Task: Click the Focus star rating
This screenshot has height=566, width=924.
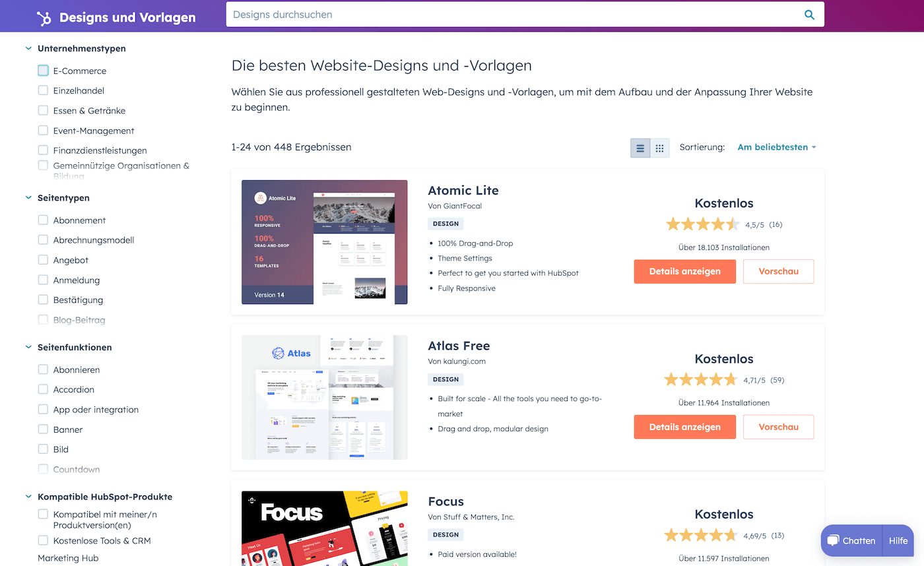Action: 701,535
